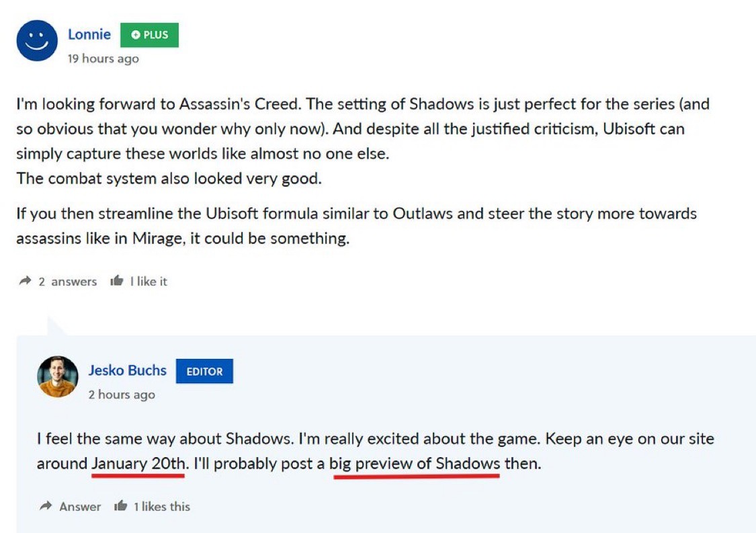The height and width of the screenshot is (533, 756).
Task: Toggle the "I like it" label on Lonnie's comment
Action: (x=149, y=282)
